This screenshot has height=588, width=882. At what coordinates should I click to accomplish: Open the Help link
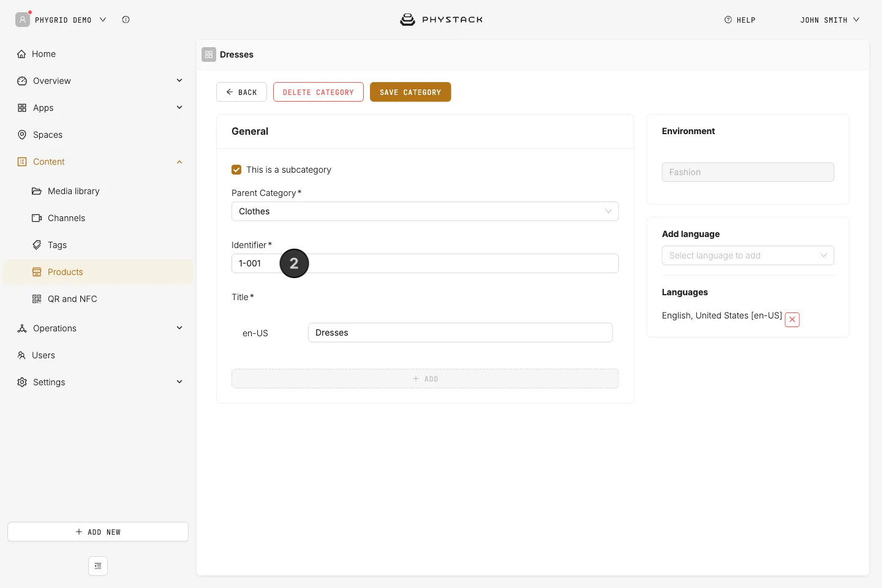[x=740, y=20]
